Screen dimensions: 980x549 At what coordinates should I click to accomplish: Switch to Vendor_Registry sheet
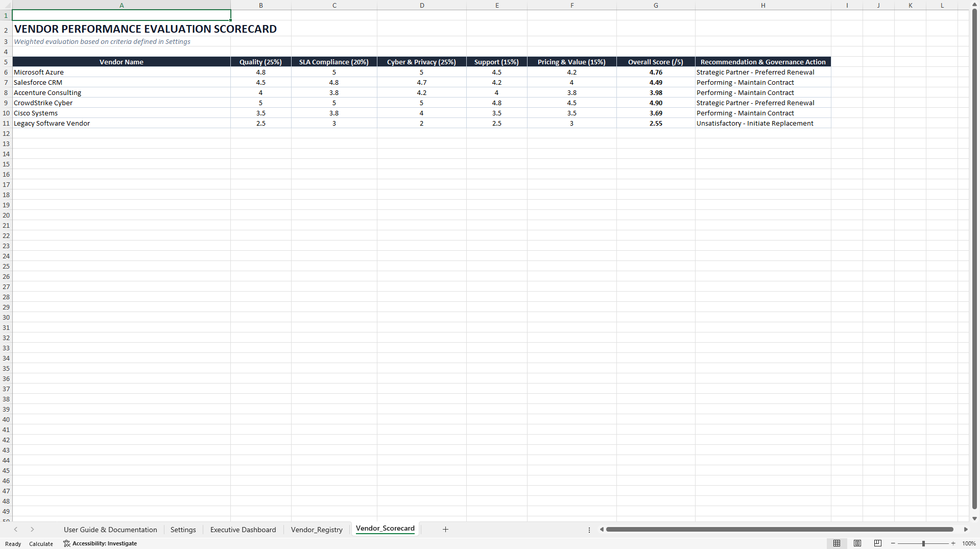[317, 530]
